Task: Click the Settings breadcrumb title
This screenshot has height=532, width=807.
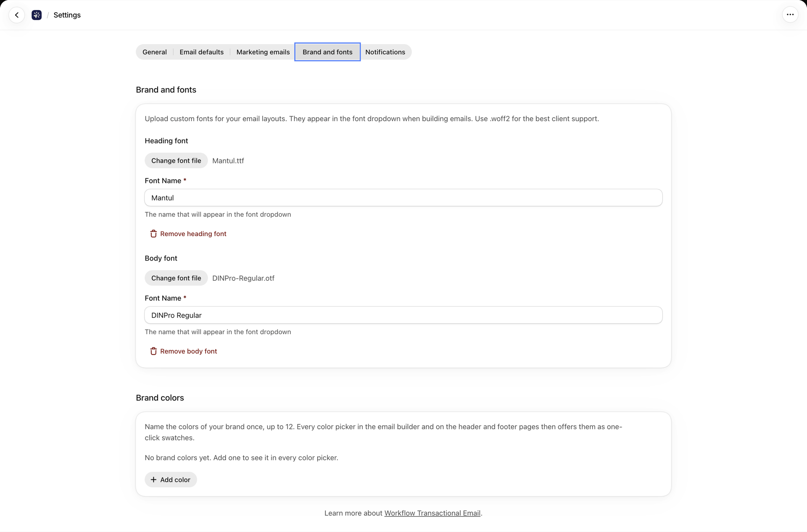Action: (x=67, y=15)
